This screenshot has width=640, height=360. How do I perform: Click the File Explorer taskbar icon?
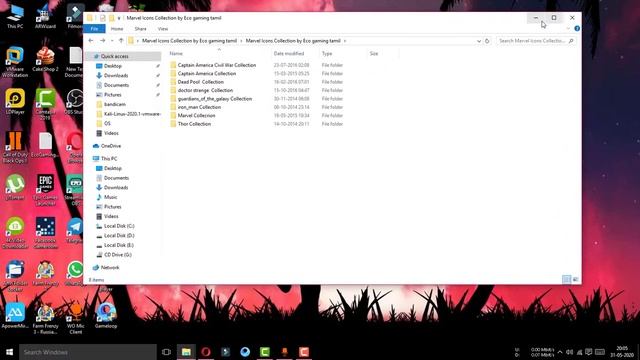pos(186,352)
